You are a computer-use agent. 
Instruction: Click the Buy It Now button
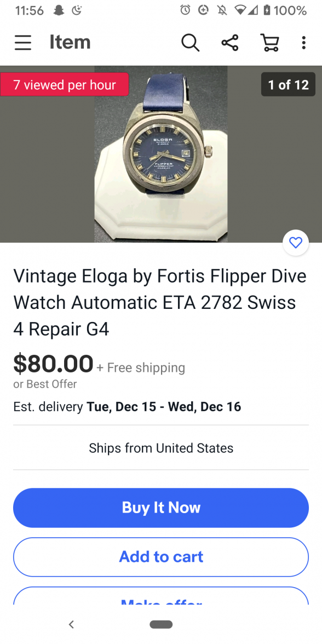(x=161, y=508)
